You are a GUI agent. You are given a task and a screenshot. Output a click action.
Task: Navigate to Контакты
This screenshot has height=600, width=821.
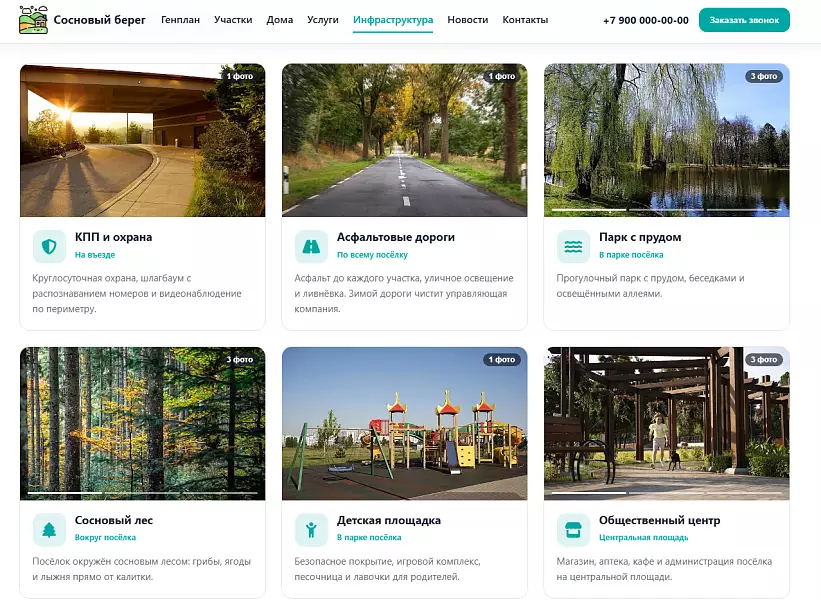(x=525, y=20)
